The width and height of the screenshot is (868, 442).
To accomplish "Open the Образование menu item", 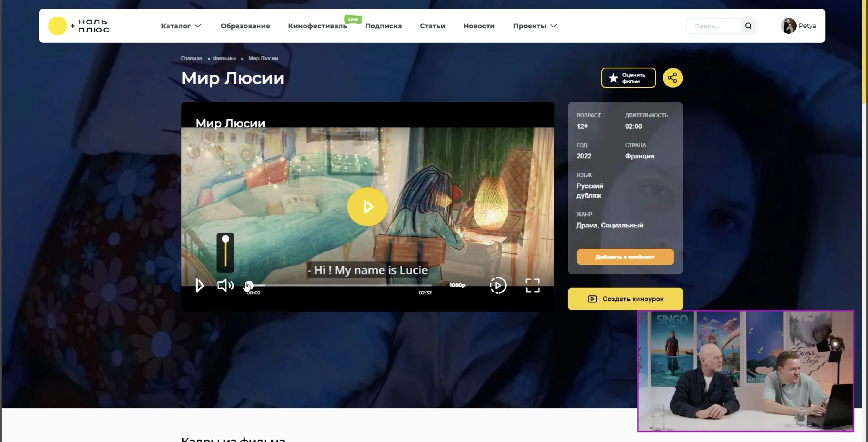I will coord(245,26).
